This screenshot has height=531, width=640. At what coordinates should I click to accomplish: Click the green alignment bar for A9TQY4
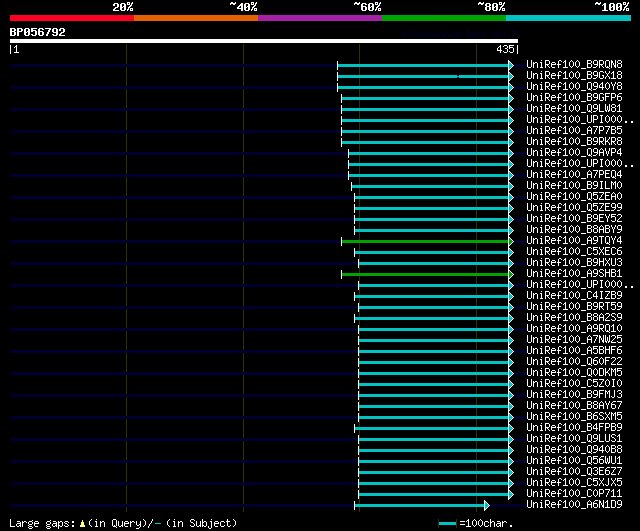(x=425, y=242)
